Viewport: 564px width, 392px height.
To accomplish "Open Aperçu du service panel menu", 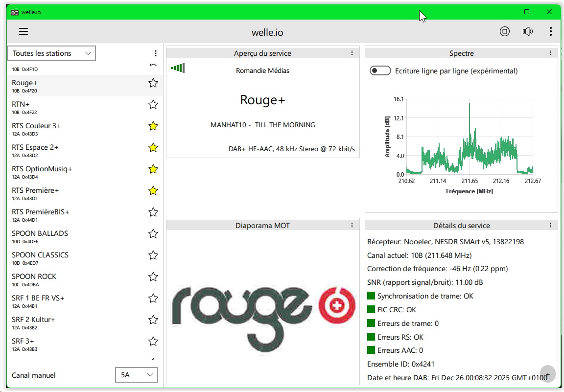I will point(352,53).
